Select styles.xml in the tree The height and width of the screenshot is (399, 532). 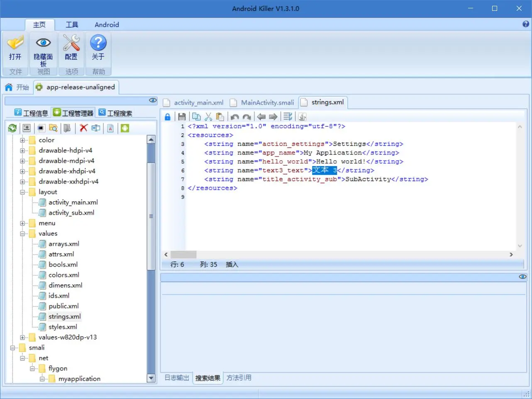click(x=63, y=327)
